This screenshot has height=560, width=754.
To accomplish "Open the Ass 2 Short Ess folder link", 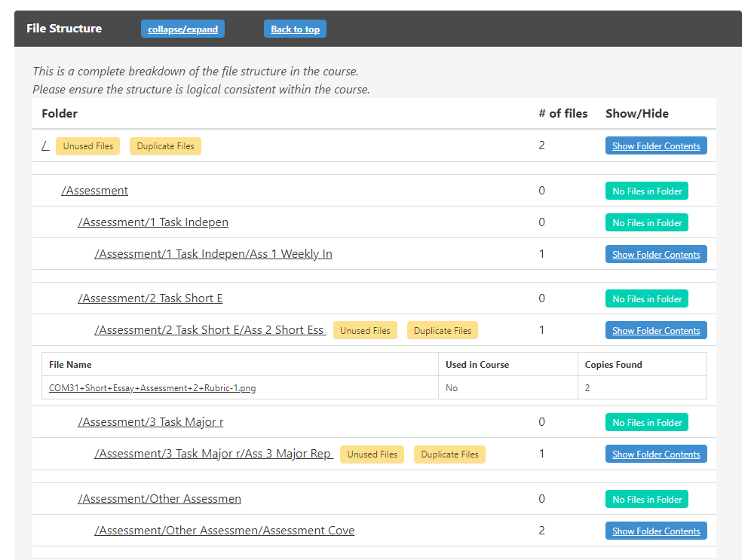I will pos(210,330).
